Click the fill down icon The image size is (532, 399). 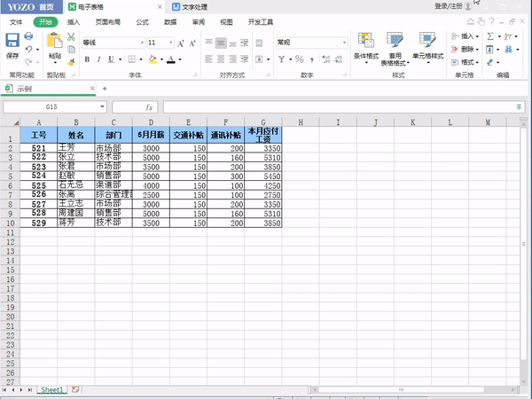[490, 50]
